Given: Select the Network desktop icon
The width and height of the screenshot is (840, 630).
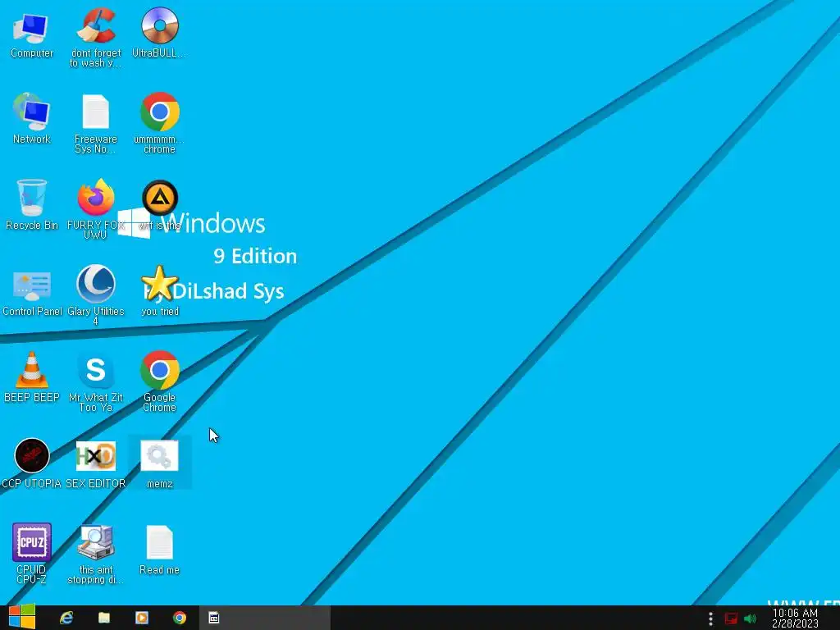Looking at the screenshot, I should [x=32, y=119].
